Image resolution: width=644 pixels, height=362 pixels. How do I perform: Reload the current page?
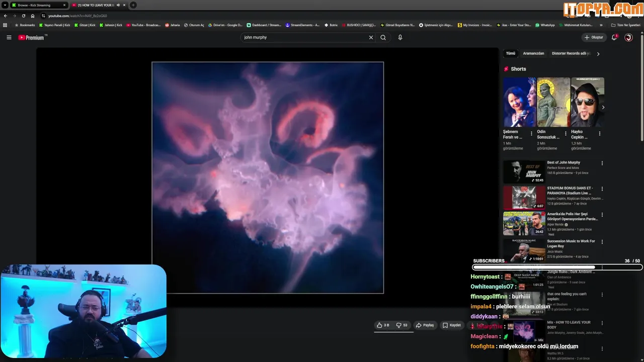23,16
